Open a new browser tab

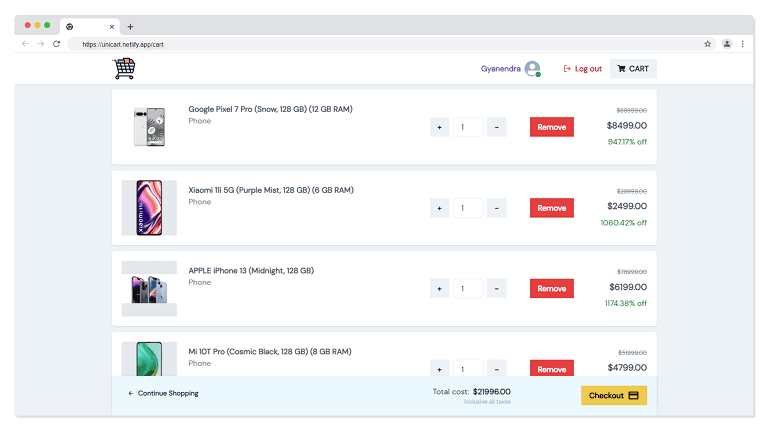tap(130, 26)
